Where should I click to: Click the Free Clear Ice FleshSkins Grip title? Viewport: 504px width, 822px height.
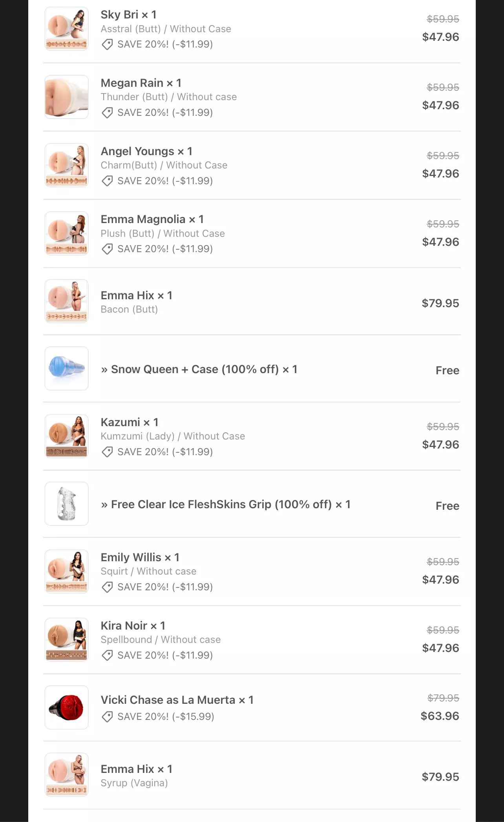(226, 504)
